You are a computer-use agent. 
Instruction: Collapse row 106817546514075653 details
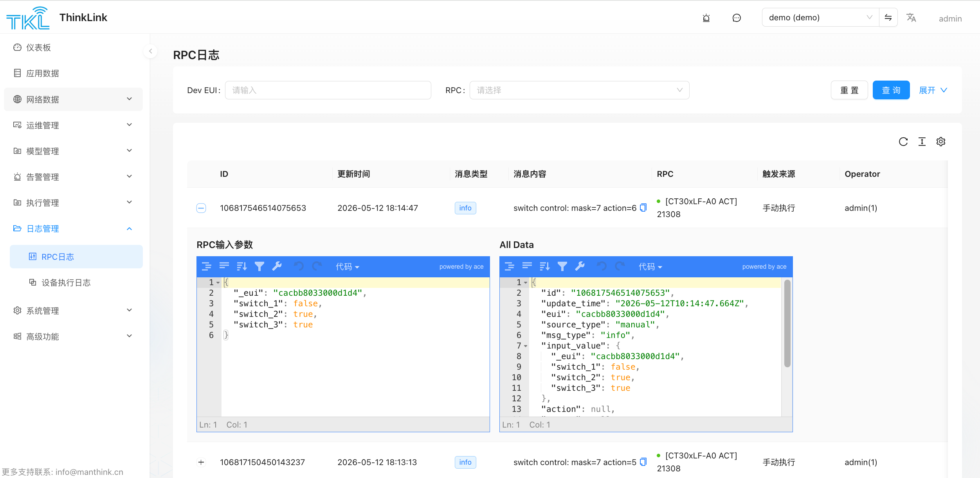coord(201,208)
